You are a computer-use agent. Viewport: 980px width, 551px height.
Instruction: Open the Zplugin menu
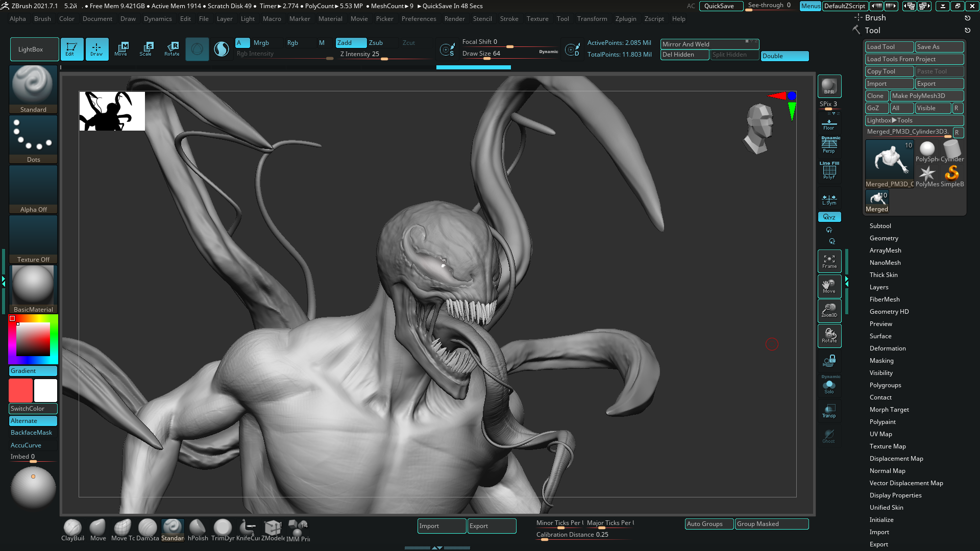625,19
